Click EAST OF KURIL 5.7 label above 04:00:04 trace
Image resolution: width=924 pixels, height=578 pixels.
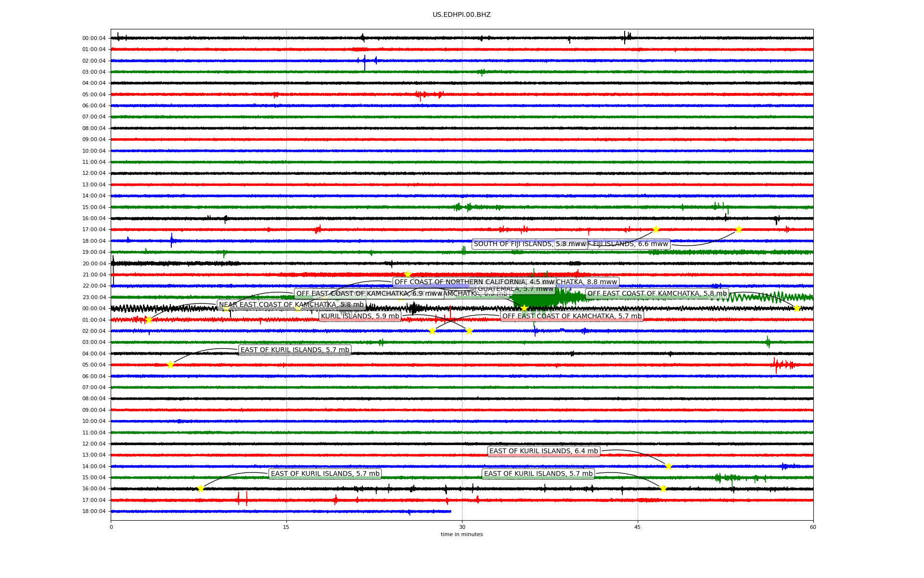click(x=295, y=350)
